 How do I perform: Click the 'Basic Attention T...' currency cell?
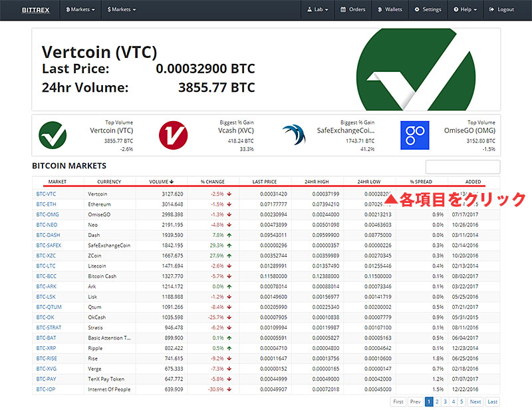coord(109,338)
